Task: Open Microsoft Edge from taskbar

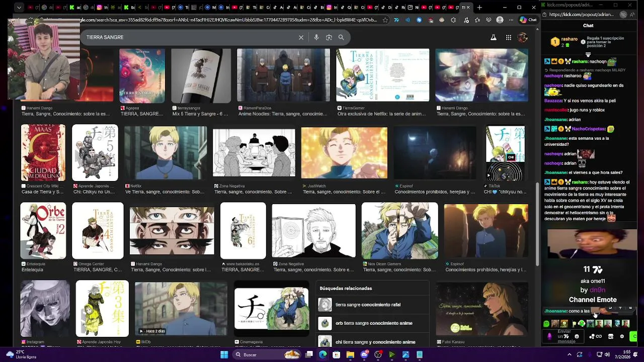Action: pyautogui.click(x=323, y=354)
